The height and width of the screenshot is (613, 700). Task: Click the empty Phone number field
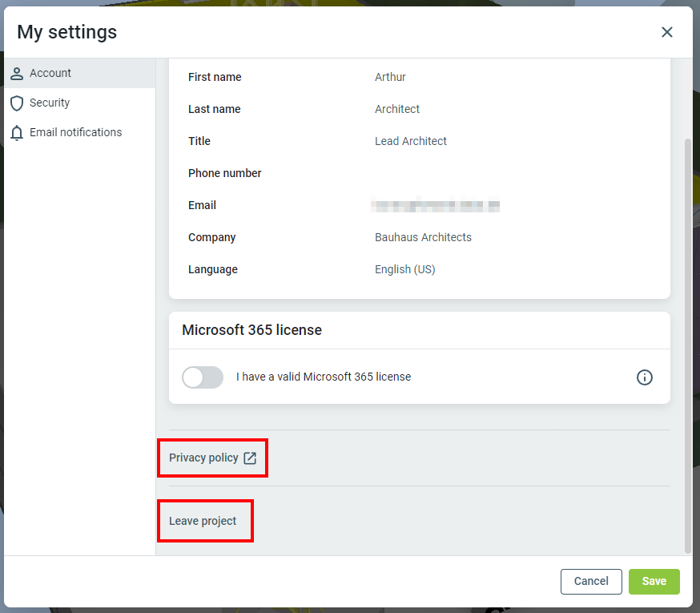[x=432, y=174]
